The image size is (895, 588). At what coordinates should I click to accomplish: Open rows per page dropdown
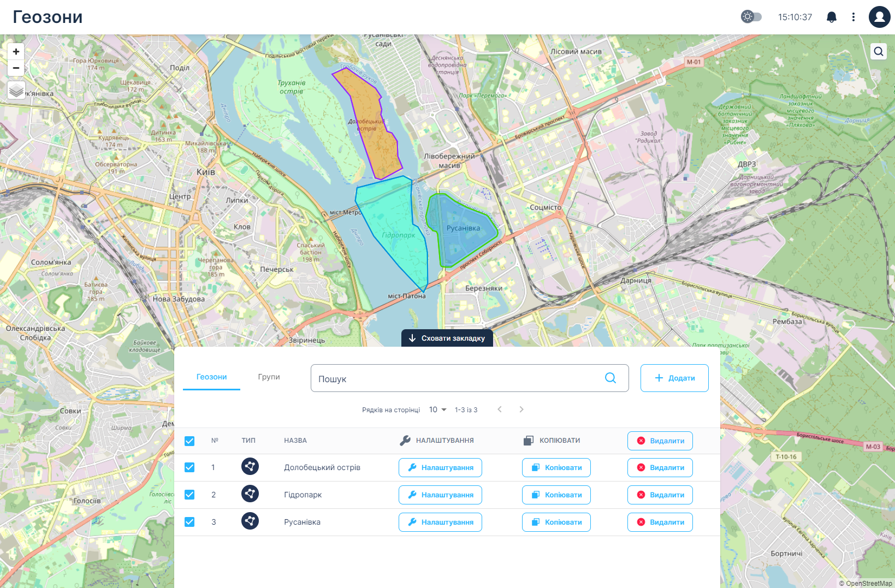(x=438, y=409)
